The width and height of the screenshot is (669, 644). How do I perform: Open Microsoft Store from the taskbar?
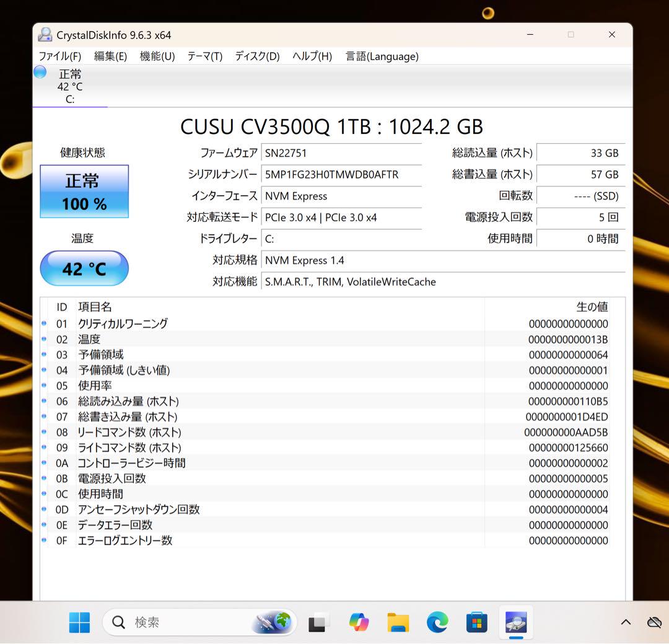tap(476, 622)
